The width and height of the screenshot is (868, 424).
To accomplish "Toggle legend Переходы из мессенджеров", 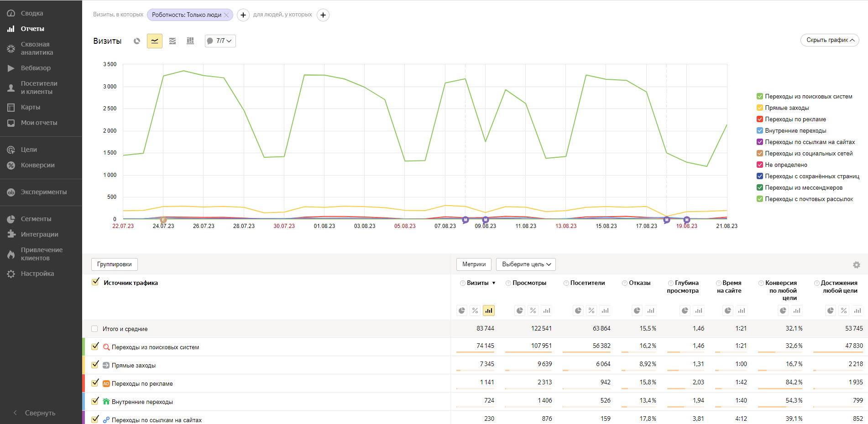I will [760, 187].
